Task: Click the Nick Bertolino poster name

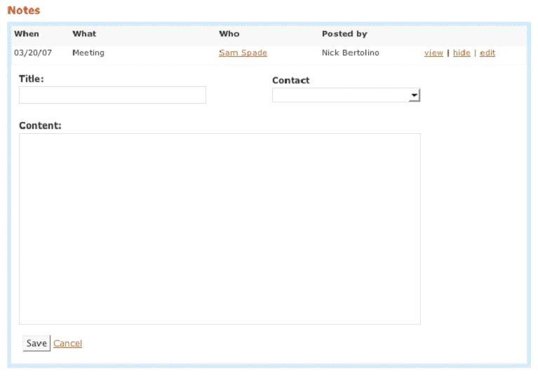Action: point(350,53)
